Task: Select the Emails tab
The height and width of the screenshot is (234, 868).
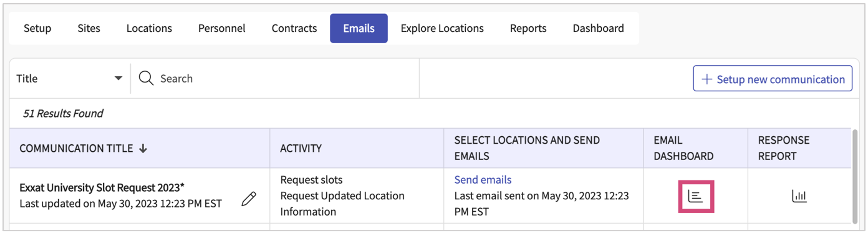Action: [x=358, y=28]
